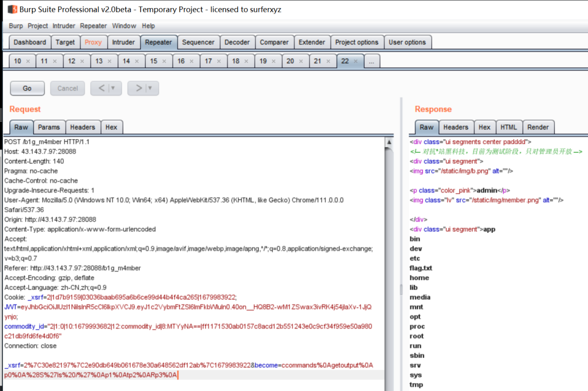Click the 'admin' text in the response
This screenshot has width=588, height=391.
point(487,191)
